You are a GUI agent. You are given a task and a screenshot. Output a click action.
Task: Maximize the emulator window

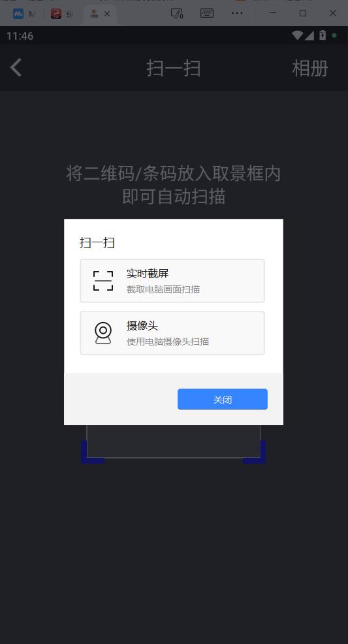coord(303,13)
